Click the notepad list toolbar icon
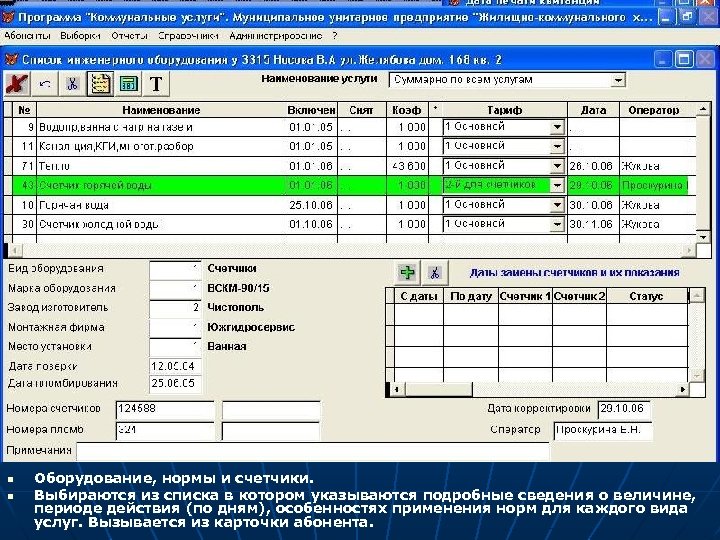This screenshot has width=720, height=540. 100,84
